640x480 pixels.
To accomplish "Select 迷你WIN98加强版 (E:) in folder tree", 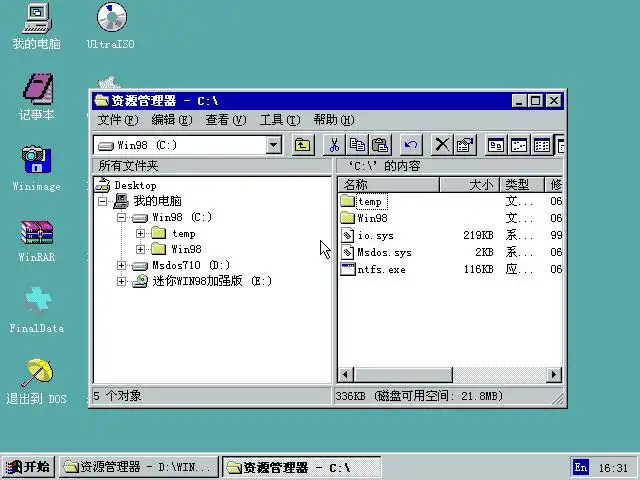I will (212, 281).
